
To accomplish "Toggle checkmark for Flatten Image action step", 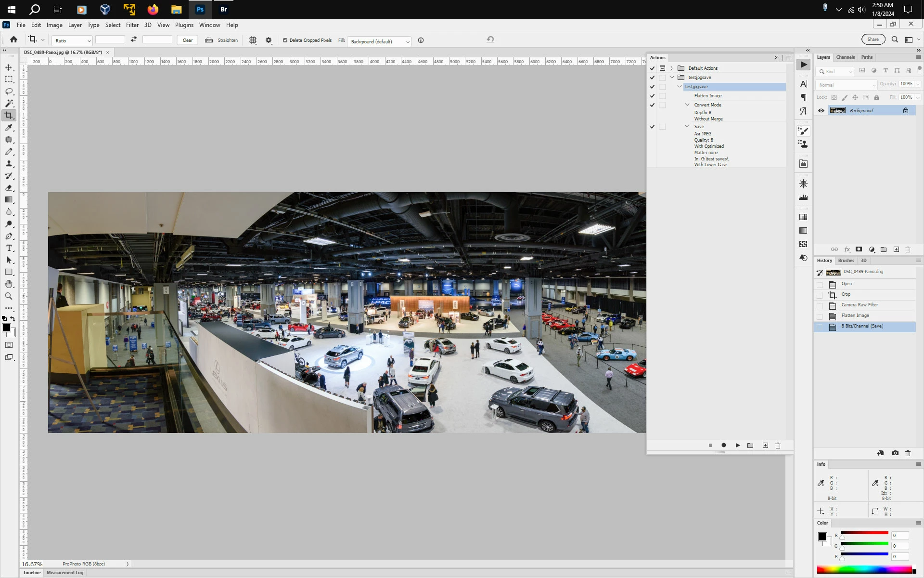I will [x=652, y=96].
